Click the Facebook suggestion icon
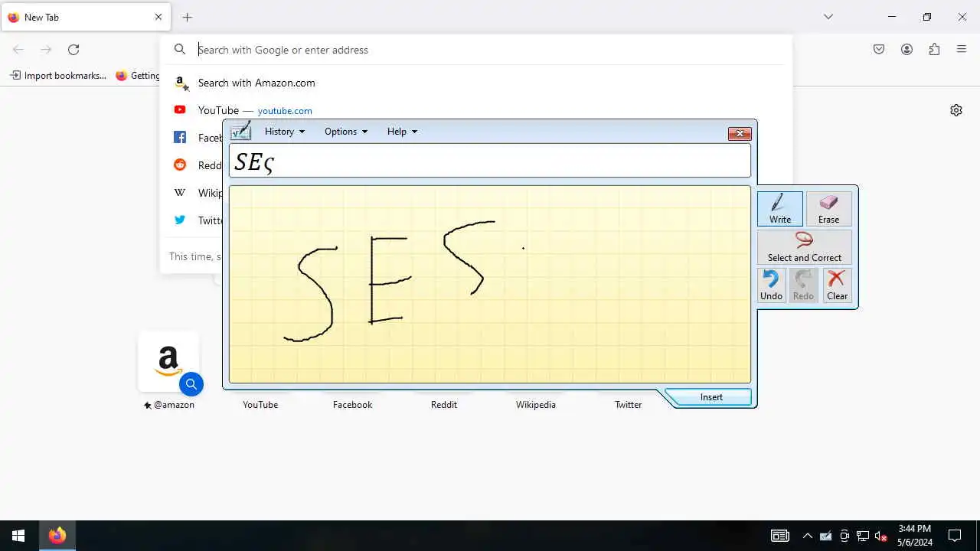The height and width of the screenshot is (551, 980). pos(180,138)
